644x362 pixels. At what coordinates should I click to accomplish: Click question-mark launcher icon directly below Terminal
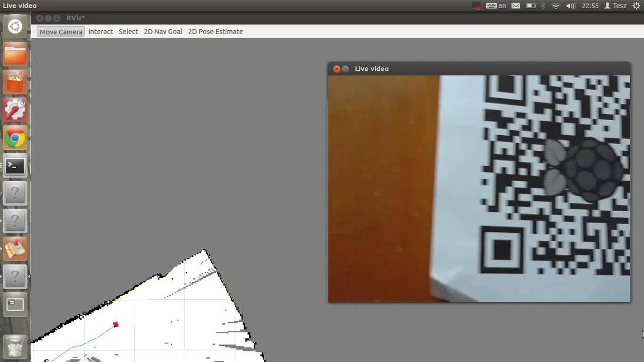(15, 193)
